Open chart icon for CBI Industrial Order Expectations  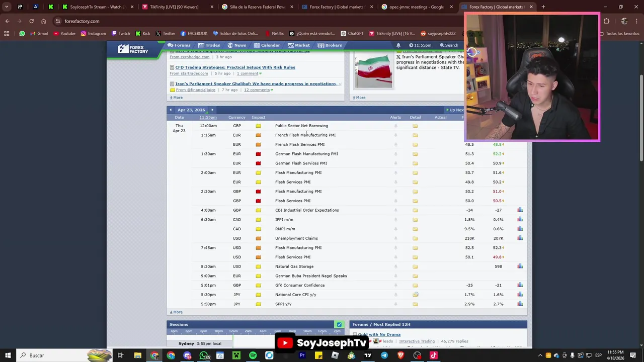(520, 210)
